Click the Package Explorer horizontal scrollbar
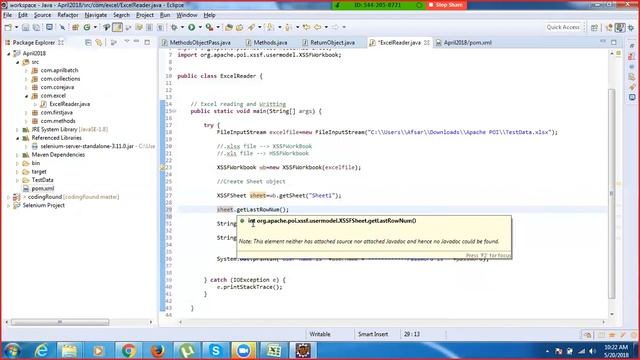 click(x=60, y=322)
